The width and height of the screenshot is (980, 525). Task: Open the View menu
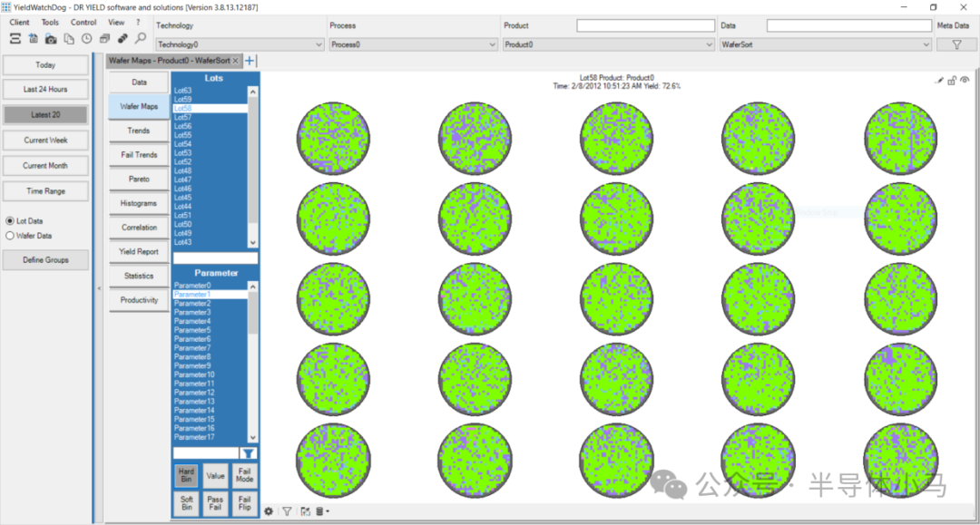coord(116,23)
